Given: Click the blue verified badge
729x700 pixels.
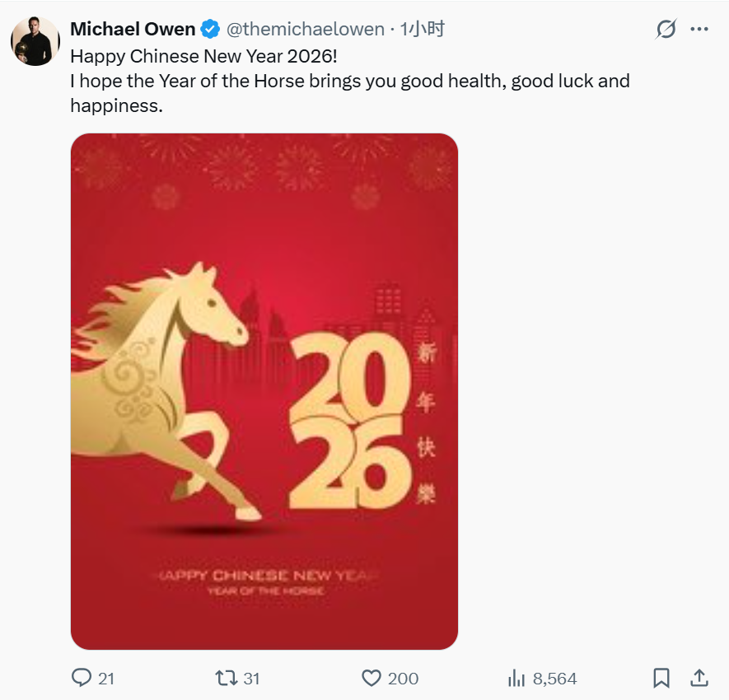Looking at the screenshot, I should (211, 30).
